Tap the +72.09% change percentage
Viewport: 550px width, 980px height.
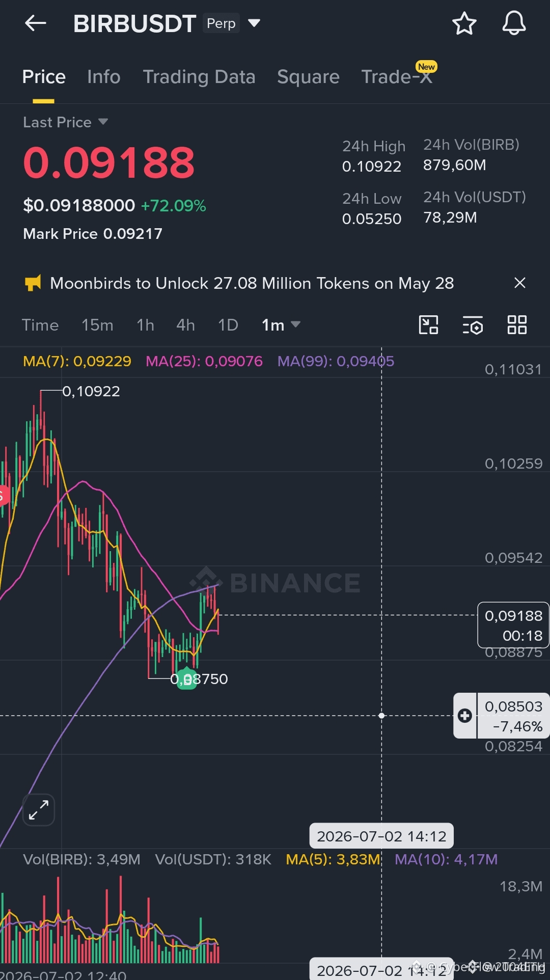point(174,206)
